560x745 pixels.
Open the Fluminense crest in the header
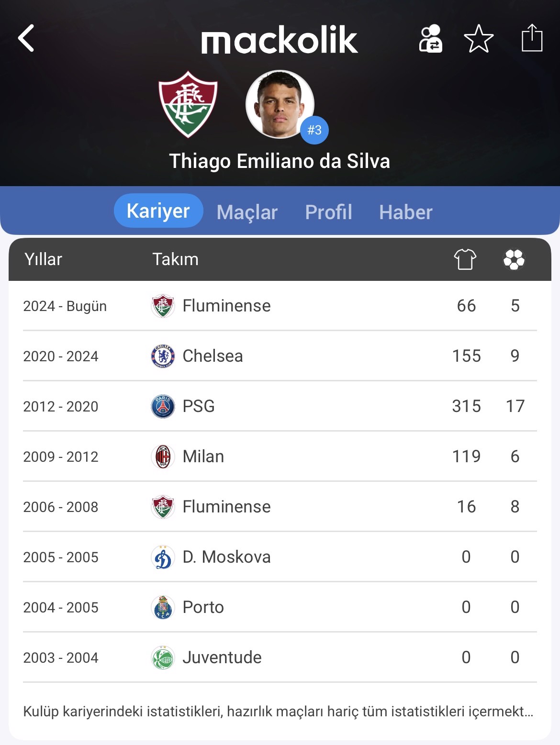tap(188, 104)
